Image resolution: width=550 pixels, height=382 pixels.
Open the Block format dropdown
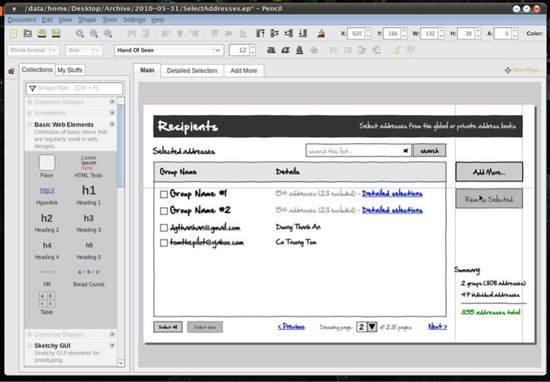pyautogui.click(x=33, y=50)
